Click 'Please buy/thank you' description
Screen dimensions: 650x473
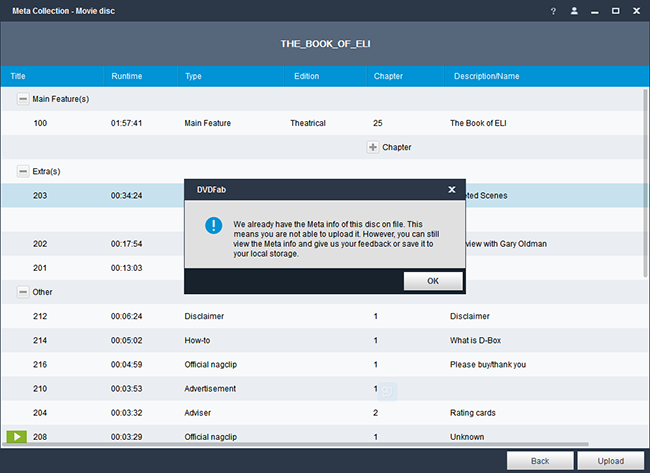click(x=488, y=364)
